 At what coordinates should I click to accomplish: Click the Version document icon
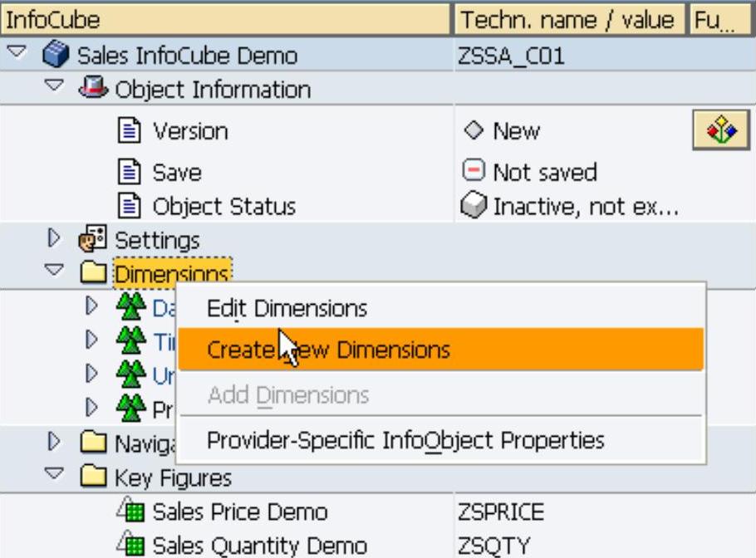click(131, 130)
